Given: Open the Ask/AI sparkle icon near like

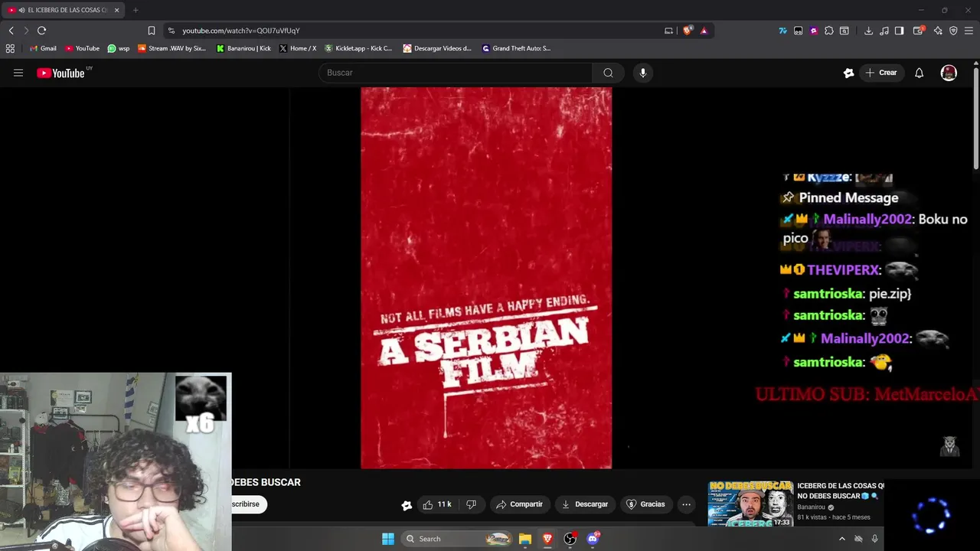Looking at the screenshot, I should (x=407, y=504).
